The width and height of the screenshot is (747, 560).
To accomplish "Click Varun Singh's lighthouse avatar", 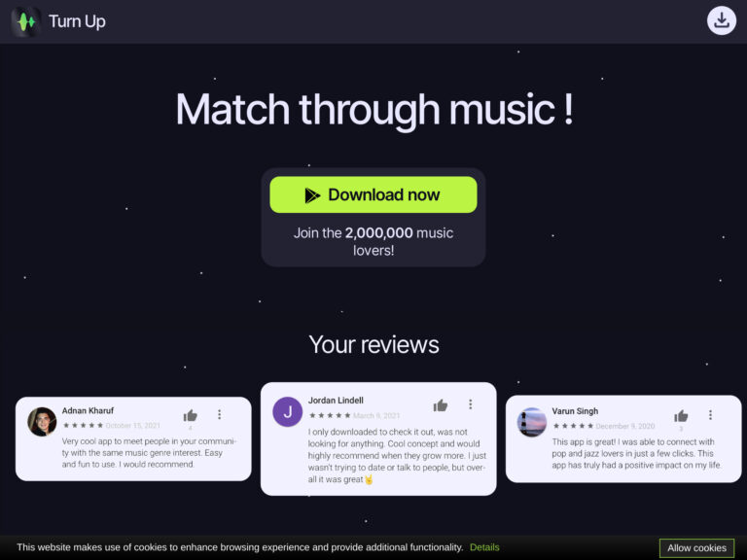I will coord(532,422).
